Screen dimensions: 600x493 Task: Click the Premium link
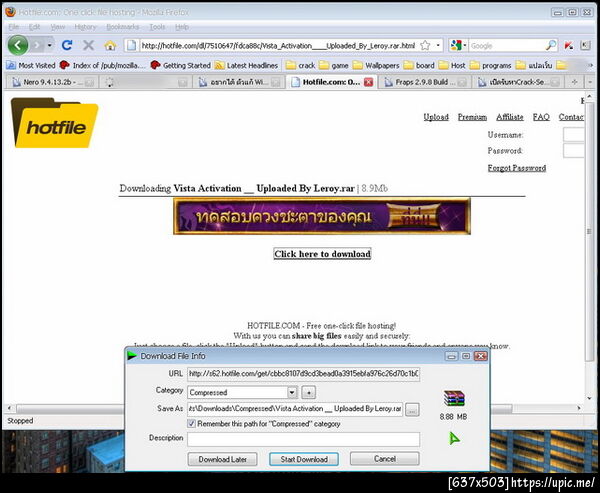472,117
